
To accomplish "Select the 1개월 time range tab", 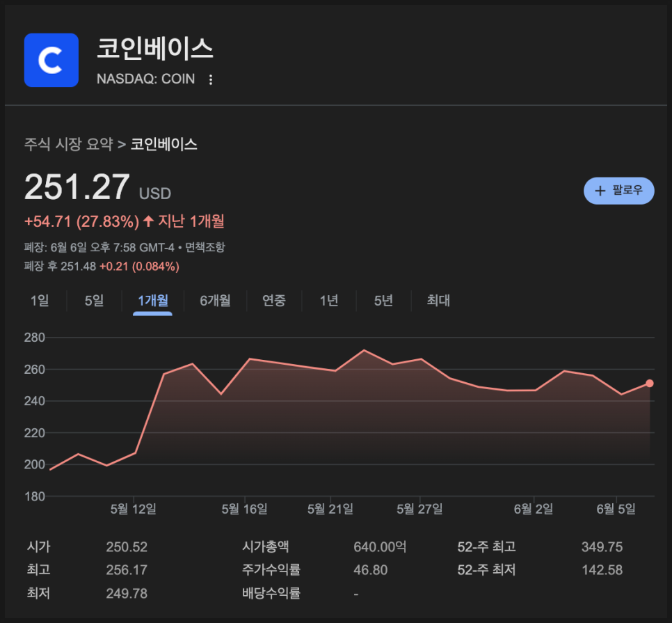I will click(152, 301).
